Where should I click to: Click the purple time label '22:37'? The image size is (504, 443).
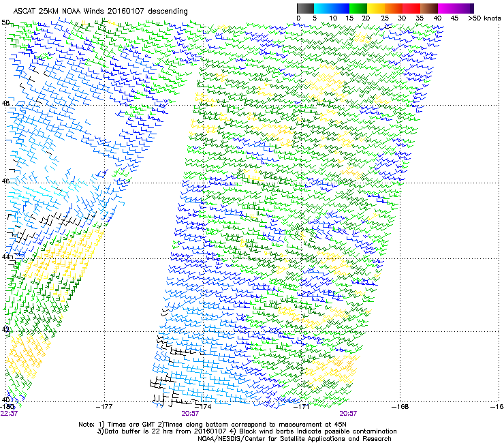coord(9,414)
